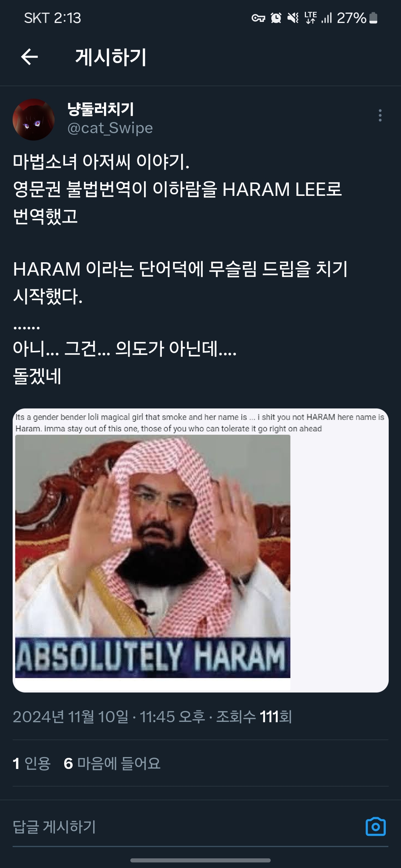Image resolution: width=401 pixels, height=868 pixels.
Task: Tap the camera icon in reply bar
Action: point(375,827)
